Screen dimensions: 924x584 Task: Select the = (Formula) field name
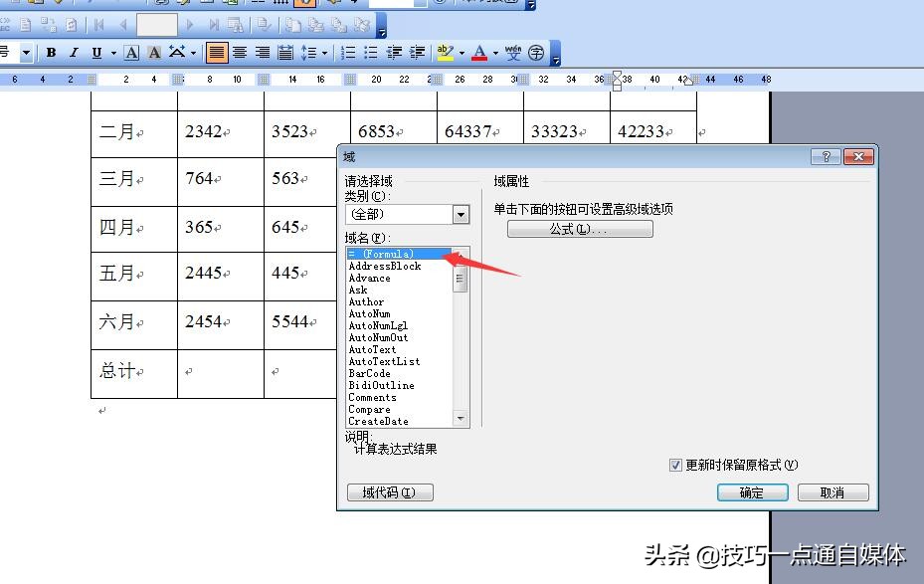(x=400, y=254)
